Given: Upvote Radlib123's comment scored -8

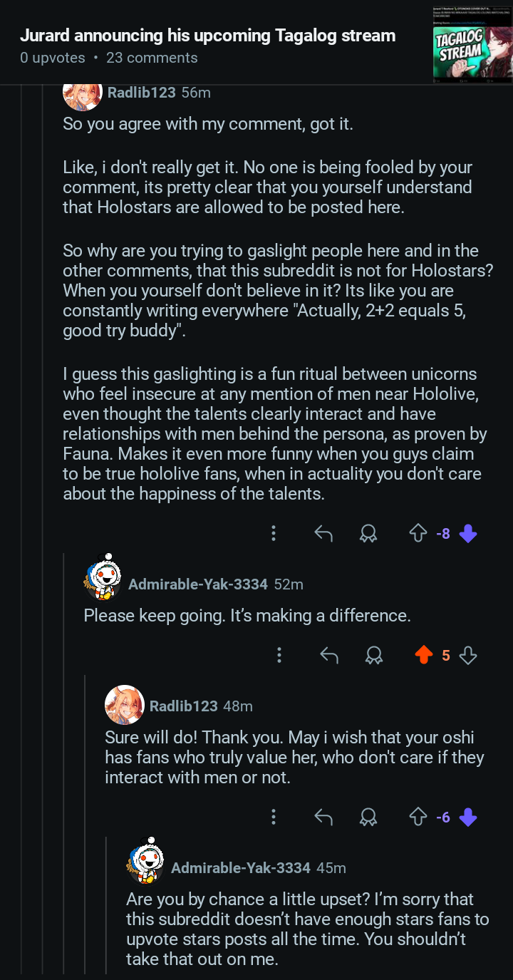Looking at the screenshot, I should click(418, 533).
